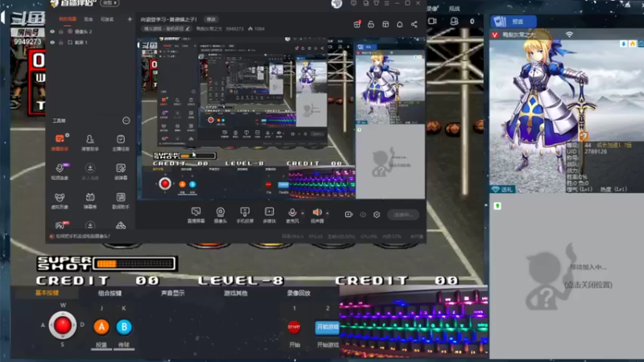Open the mode switch pill beside the app logo
Screen dimensions: 644x362
click(109, 3)
